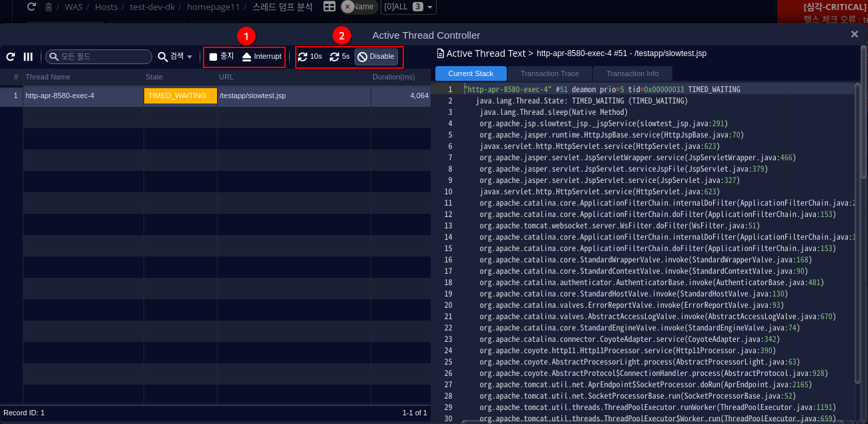
Task: Close the Active Thread Controller dialog
Action: pyautogui.click(x=855, y=34)
